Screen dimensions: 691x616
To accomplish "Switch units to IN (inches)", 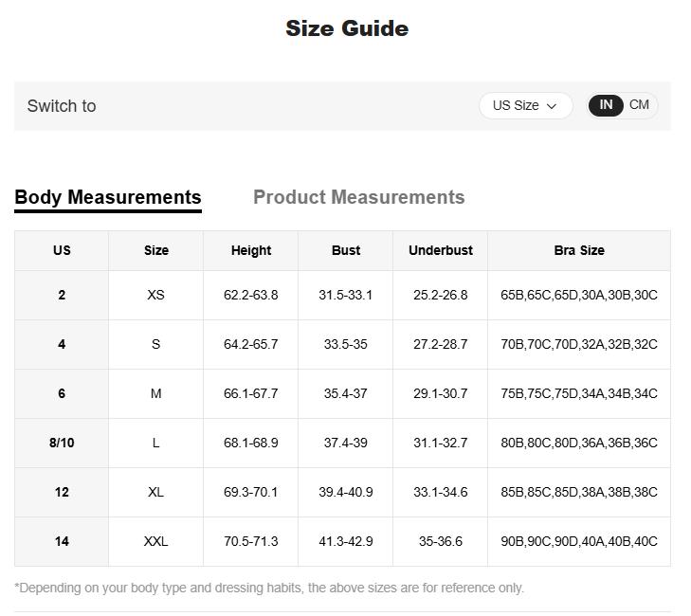I will point(606,105).
